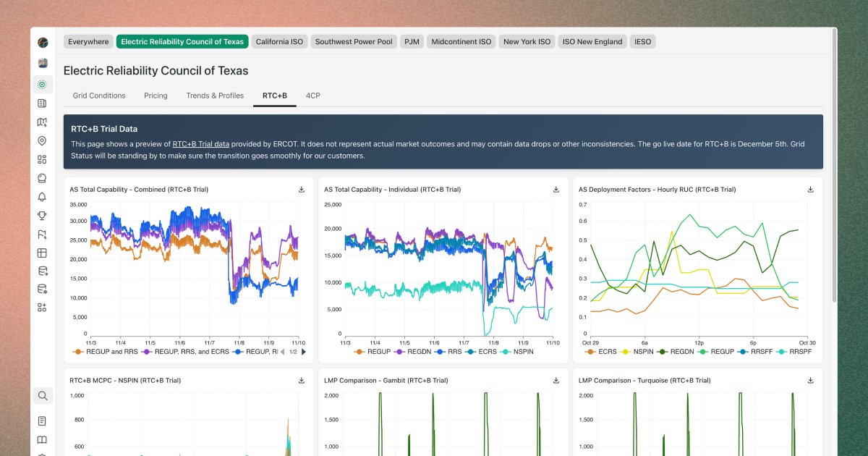Switch to Pricing tab
The width and height of the screenshot is (868, 456).
[156, 96]
